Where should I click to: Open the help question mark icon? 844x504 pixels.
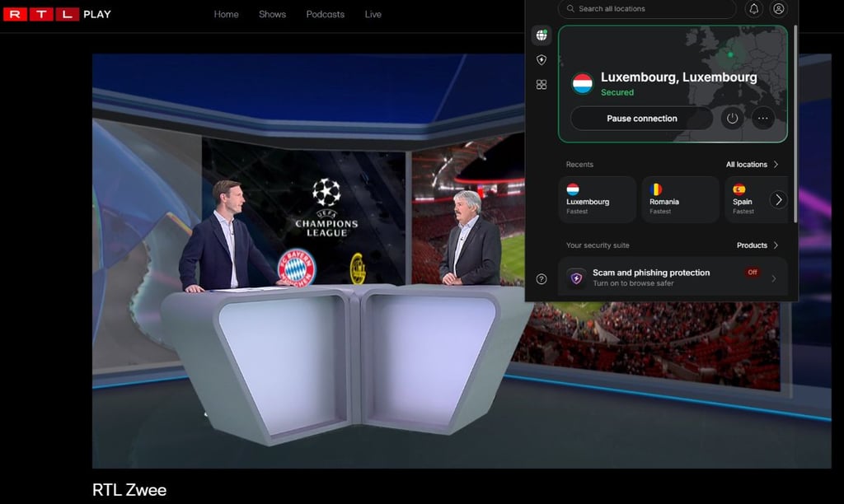pos(542,278)
